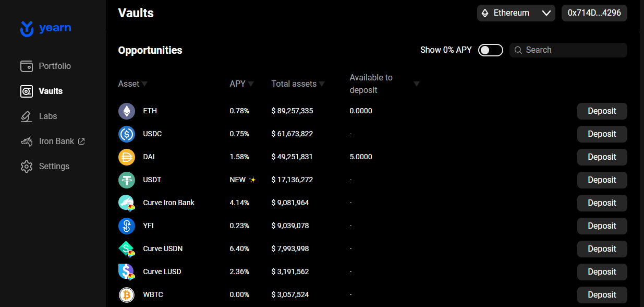Open the Available to deposit sort dropdown
This screenshot has height=307, width=644.
tap(416, 84)
